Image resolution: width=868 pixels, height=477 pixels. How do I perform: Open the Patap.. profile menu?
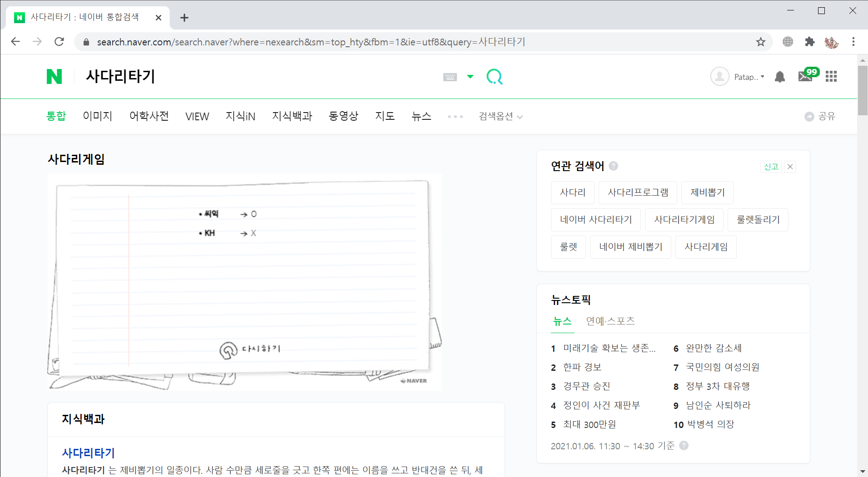coord(749,77)
